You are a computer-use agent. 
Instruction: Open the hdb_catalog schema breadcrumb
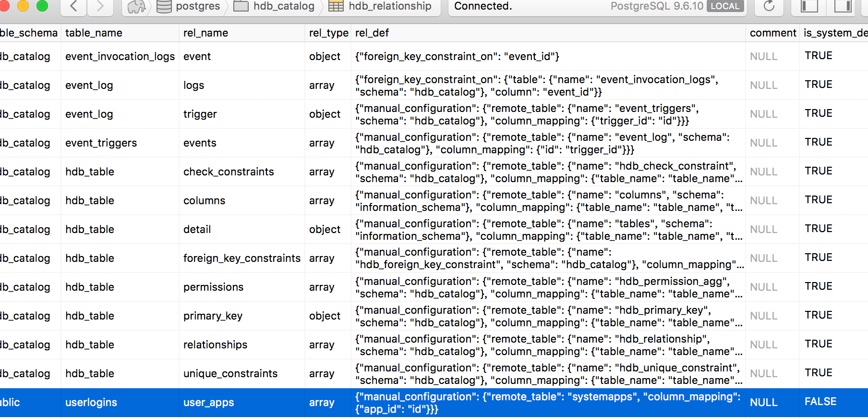pyautogui.click(x=274, y=6)
